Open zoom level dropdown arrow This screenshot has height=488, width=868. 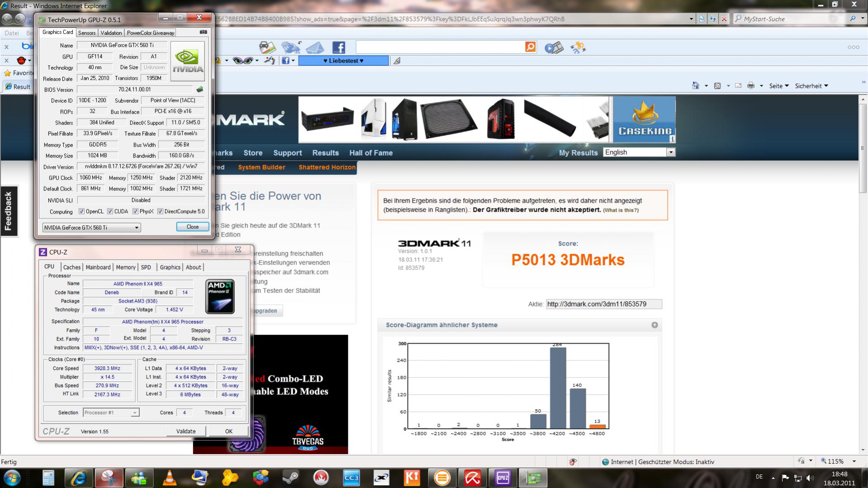(x=854, y=461)
